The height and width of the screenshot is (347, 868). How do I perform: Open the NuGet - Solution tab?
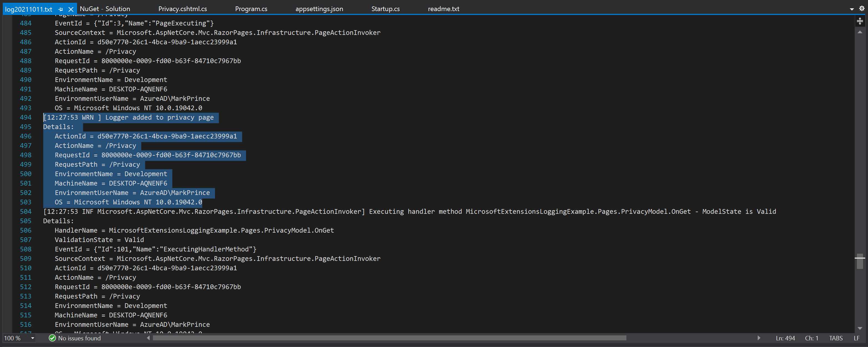[106, 8]
